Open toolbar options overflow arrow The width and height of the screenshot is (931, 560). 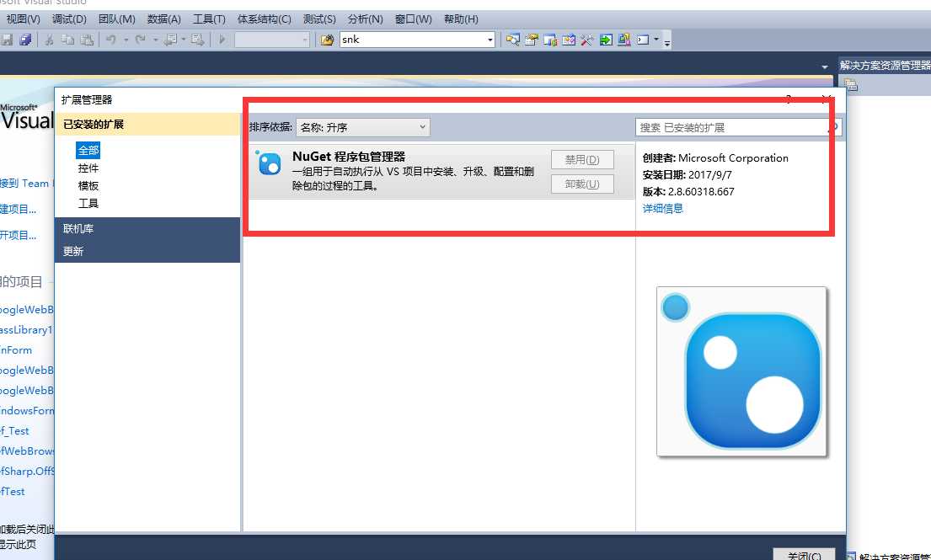point(667,42)
